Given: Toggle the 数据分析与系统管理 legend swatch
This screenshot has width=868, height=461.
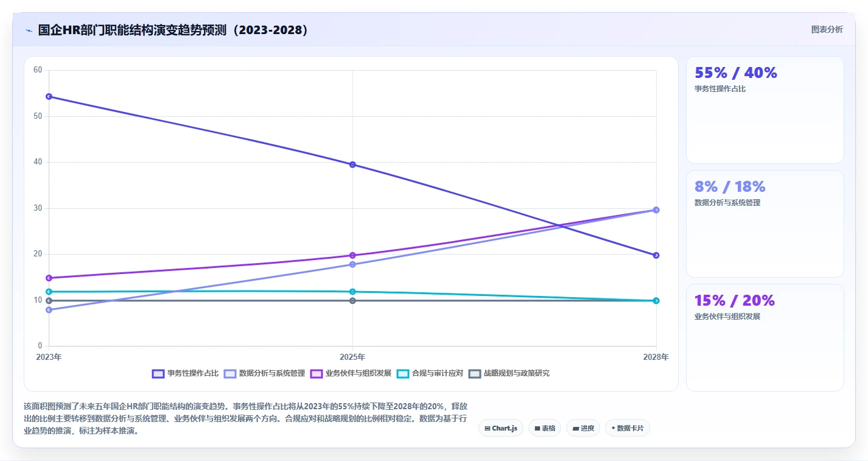Looking at the screenshot, I should pyautogui.click(x=230, y=373).
